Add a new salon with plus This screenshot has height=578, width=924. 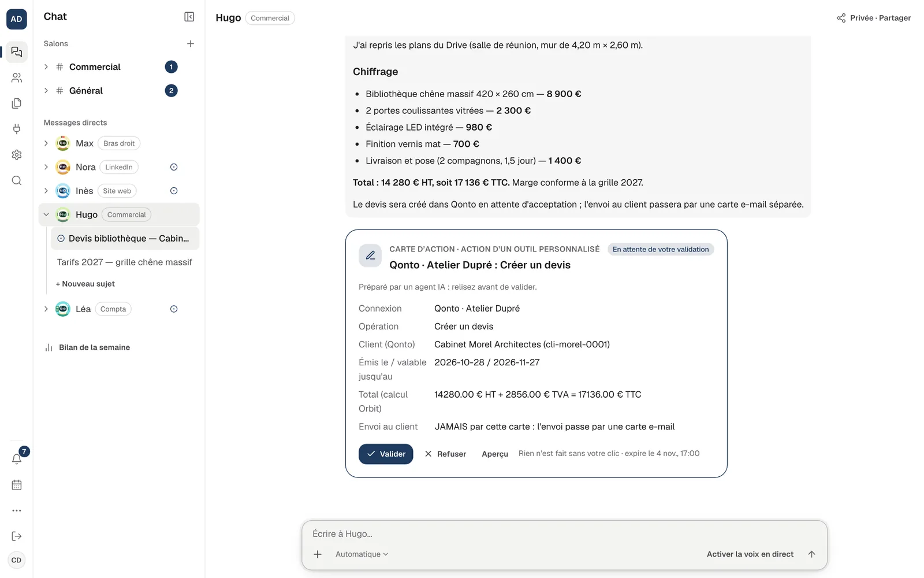tap(191, 44)
